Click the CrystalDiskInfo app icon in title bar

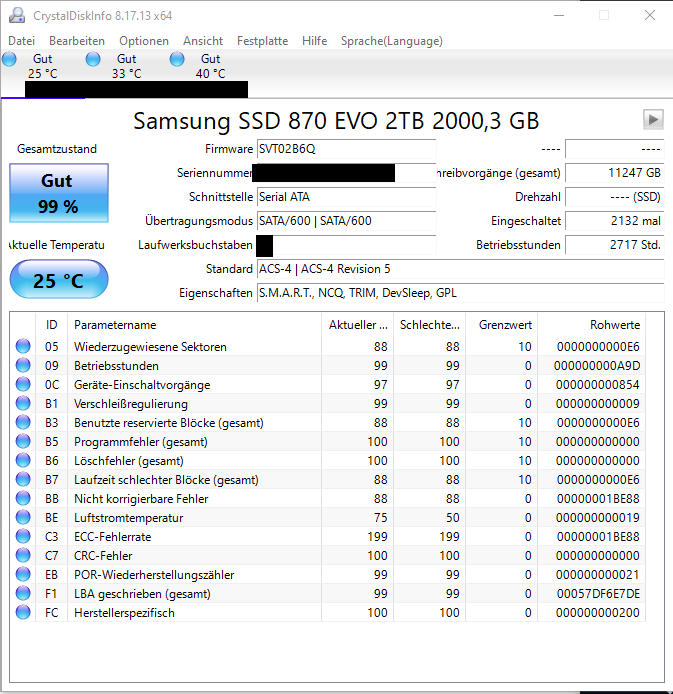(x=17, y=15)
